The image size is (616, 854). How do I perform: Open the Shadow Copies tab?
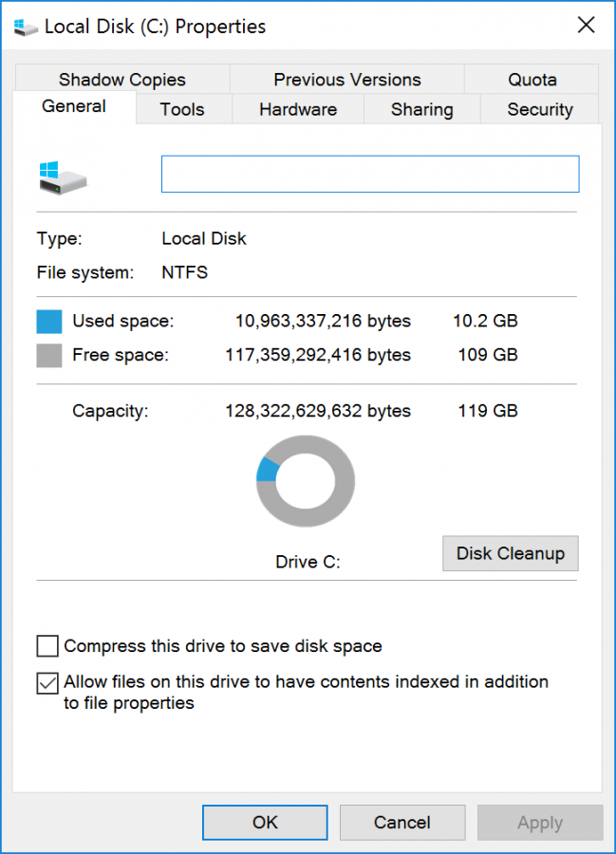pos(121,79)
